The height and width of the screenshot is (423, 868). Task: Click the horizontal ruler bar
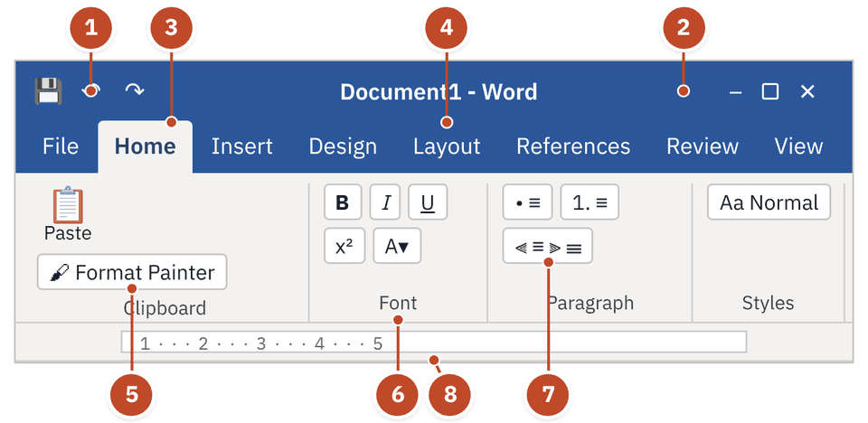pyautogui.click(x=433, y=343)
